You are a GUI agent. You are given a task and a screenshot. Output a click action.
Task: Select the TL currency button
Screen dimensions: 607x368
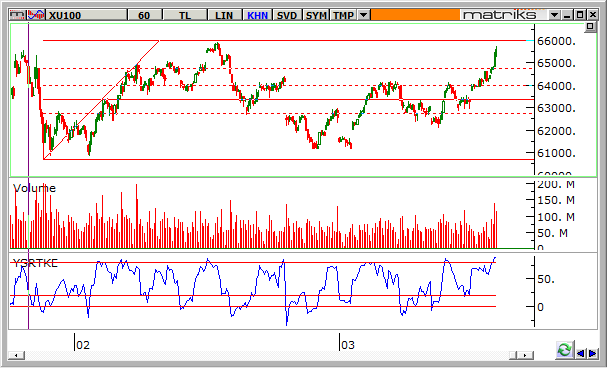coord(185,15)
